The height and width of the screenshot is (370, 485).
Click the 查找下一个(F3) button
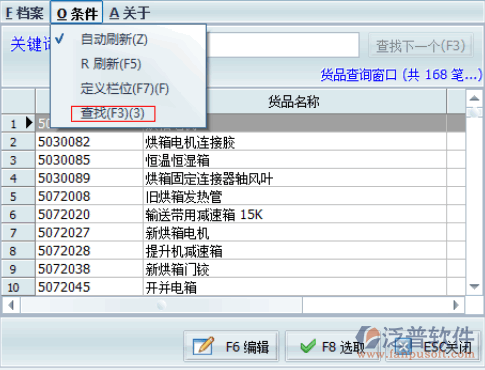pos(421,46)
